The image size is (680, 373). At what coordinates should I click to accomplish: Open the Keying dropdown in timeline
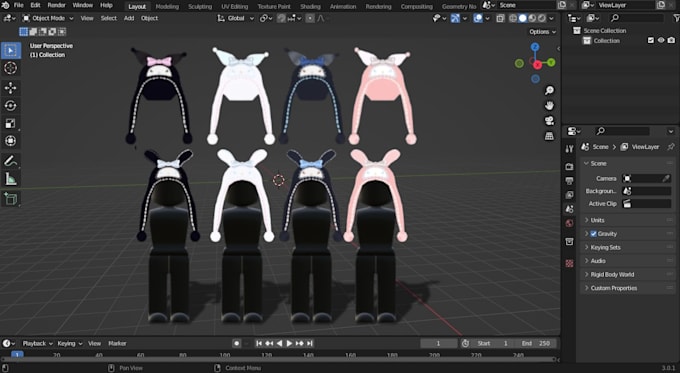pos(69,344)
